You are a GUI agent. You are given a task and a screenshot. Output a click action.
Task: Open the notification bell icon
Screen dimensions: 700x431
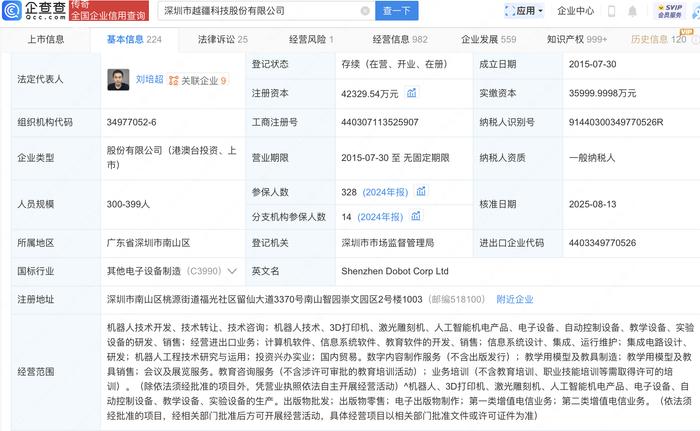point(632,11)
